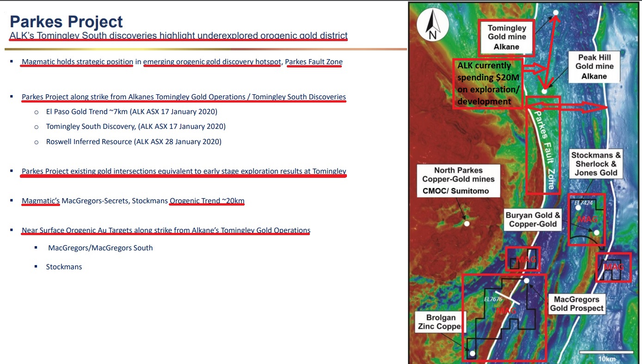Viewport: 642px width, 364px height.
Task: Select the 'Parkes Project' slide title
Action: point(66,22)
